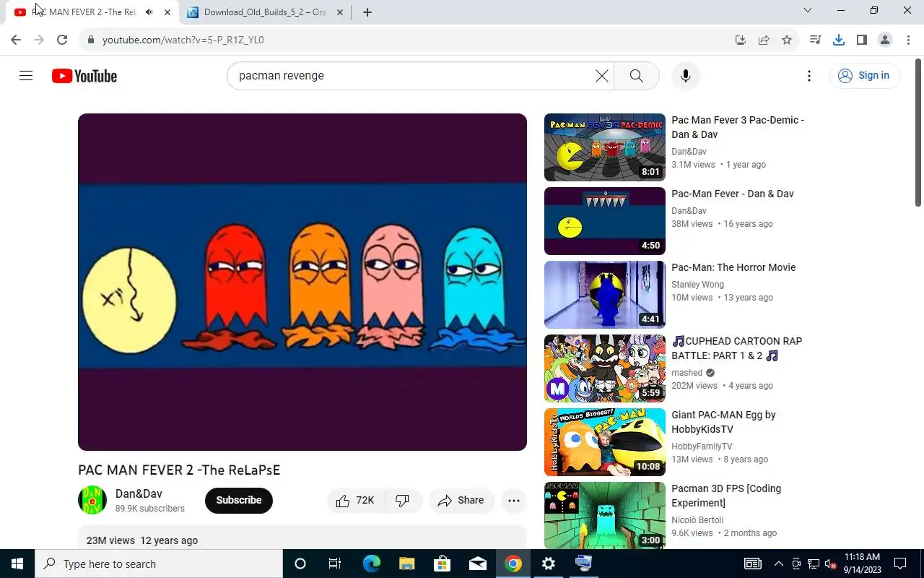Open the notification center icon

(x=900, y=564)
